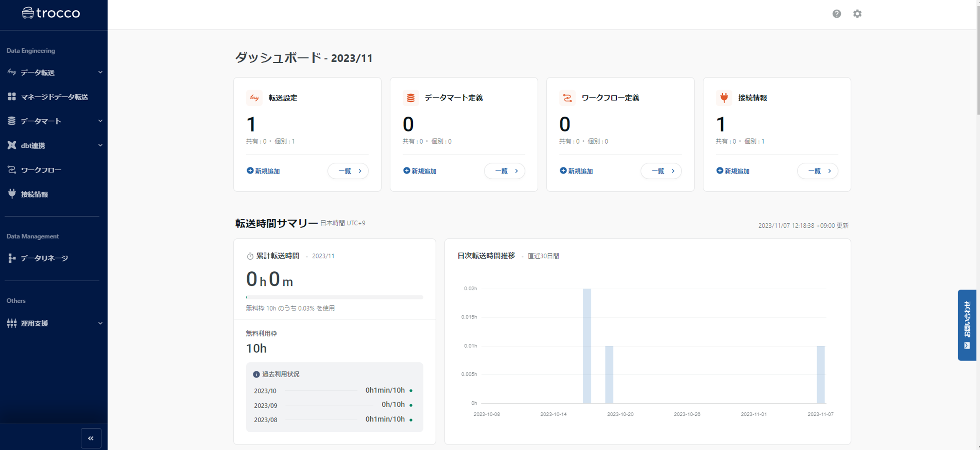
Task: Open the settings gear icon
Action: (x=857, y=14)
